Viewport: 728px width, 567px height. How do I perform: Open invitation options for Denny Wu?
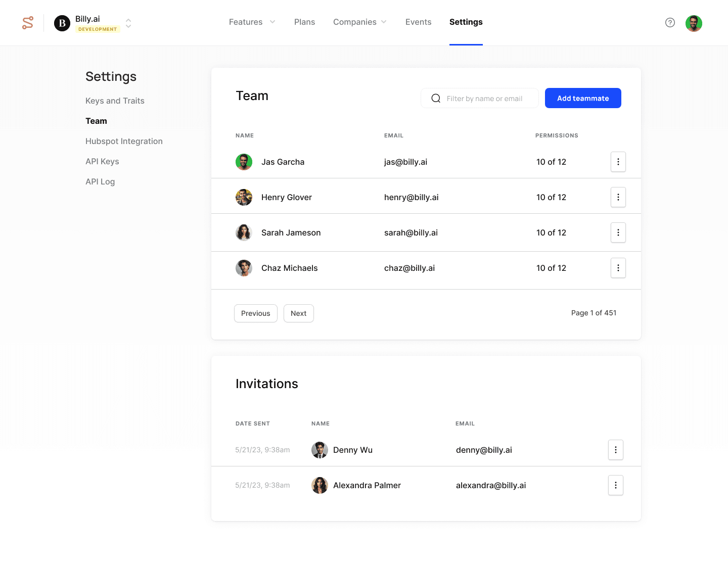tap(615, 450)
